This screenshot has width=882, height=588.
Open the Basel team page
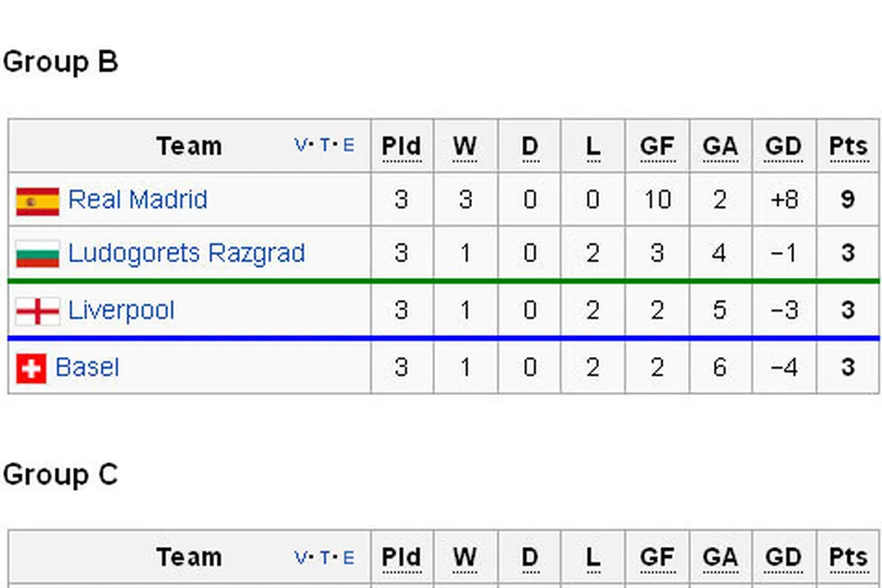(x=87, y=368)
